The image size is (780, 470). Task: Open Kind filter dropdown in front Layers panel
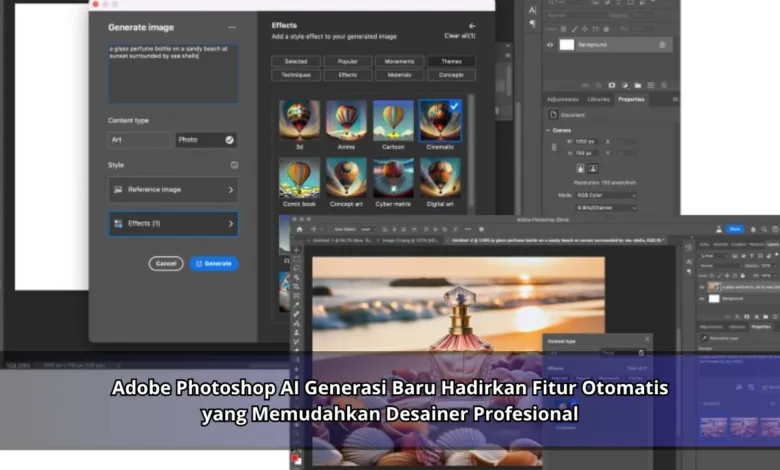pos(714,256)
